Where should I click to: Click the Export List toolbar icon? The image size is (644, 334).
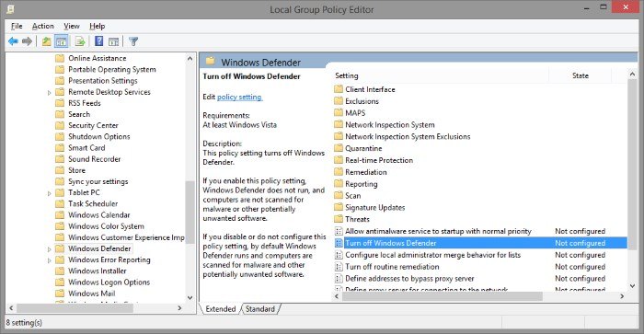coord(80,41)
